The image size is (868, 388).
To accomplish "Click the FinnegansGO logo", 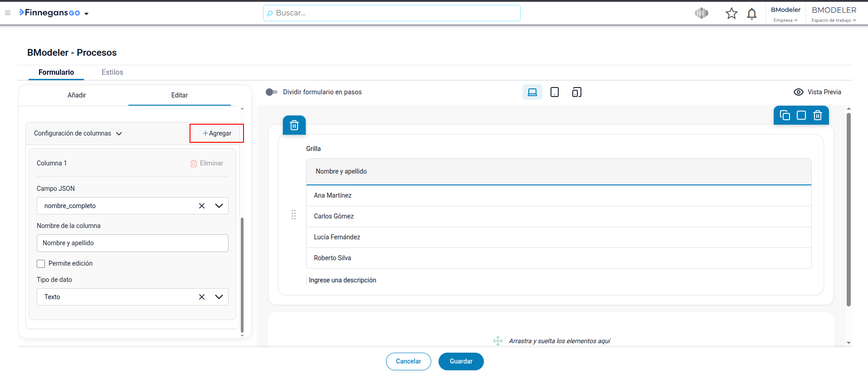I will point(49,13).
